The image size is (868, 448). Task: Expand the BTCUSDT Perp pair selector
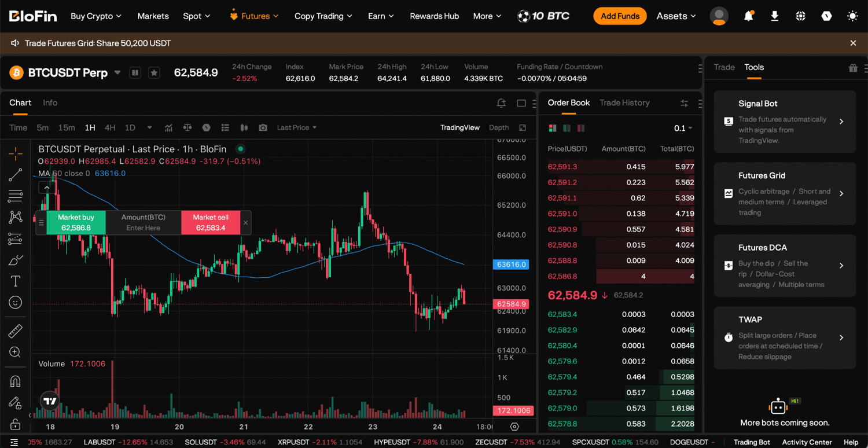117,73
